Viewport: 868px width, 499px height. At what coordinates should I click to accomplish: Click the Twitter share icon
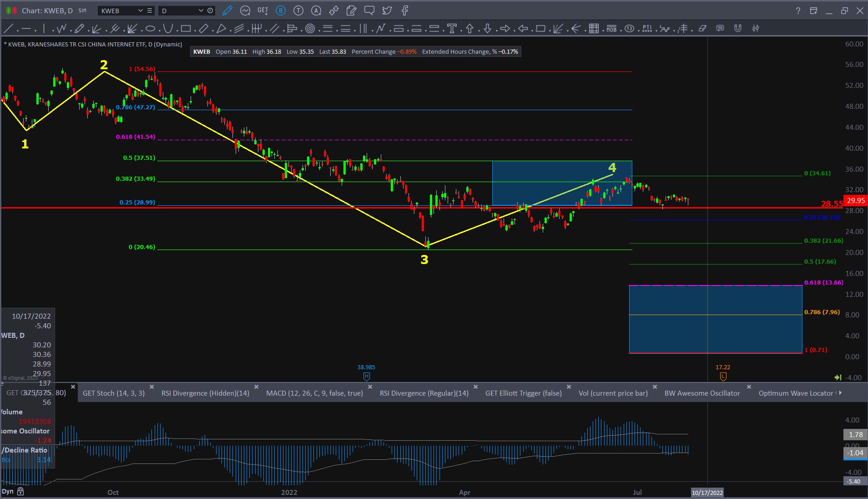click(387, 10)
